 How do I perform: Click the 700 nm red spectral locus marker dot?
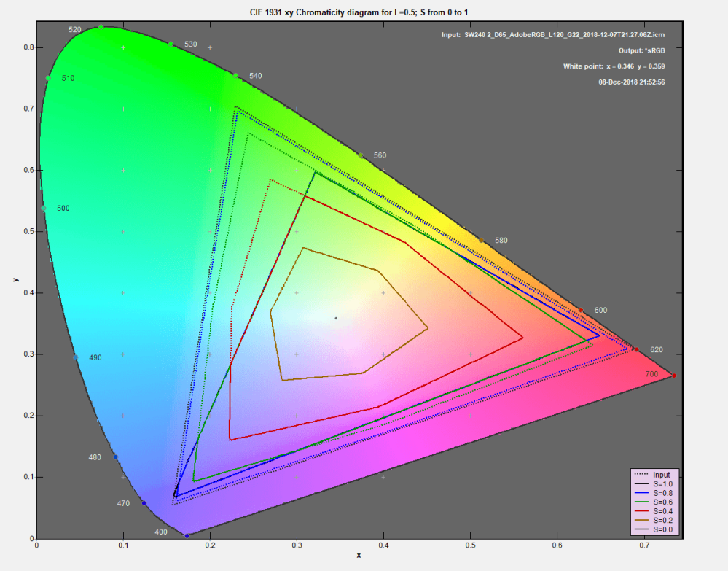674,376
